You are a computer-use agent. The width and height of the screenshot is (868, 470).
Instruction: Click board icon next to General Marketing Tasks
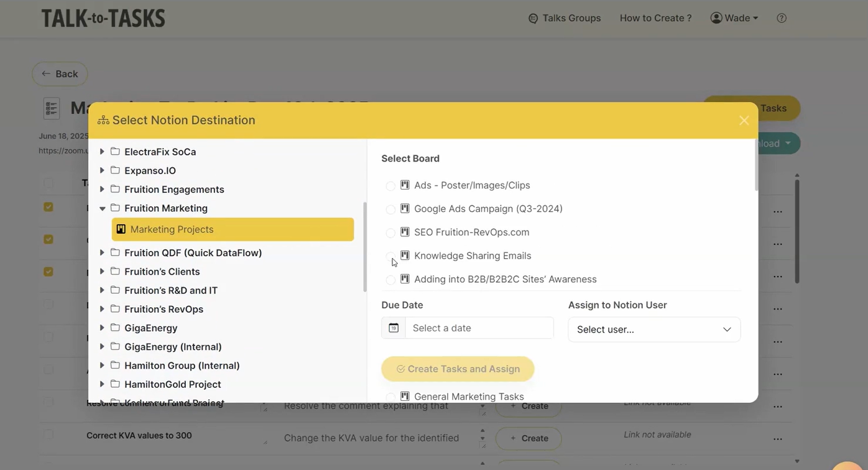[x=405, y=396]
